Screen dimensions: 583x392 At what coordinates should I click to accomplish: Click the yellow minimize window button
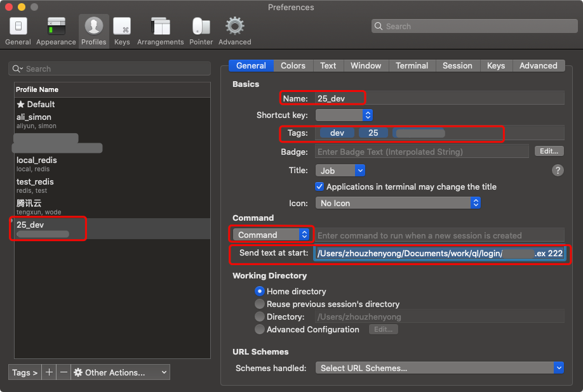tap(22, 7)
